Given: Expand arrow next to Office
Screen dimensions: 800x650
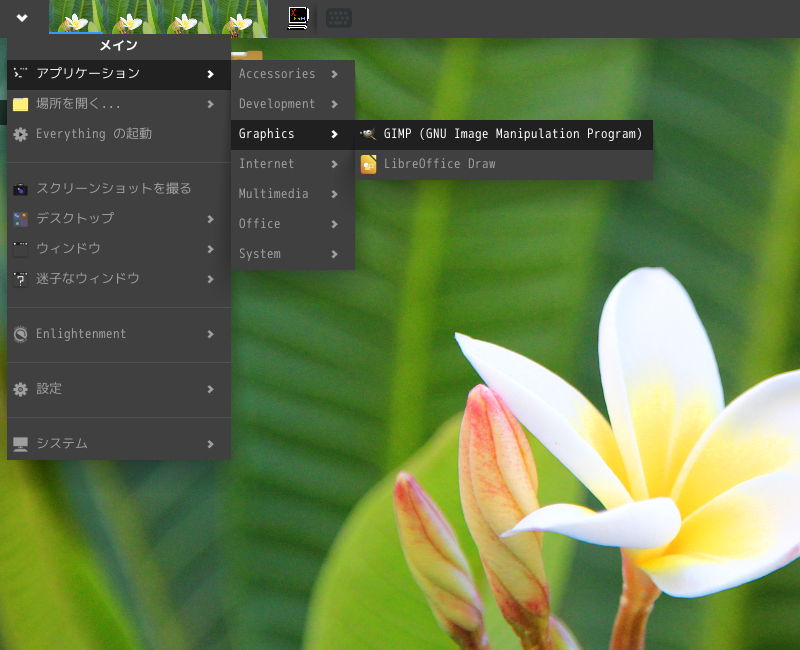Looking at the screenshot, I should (x=334, y=224).
